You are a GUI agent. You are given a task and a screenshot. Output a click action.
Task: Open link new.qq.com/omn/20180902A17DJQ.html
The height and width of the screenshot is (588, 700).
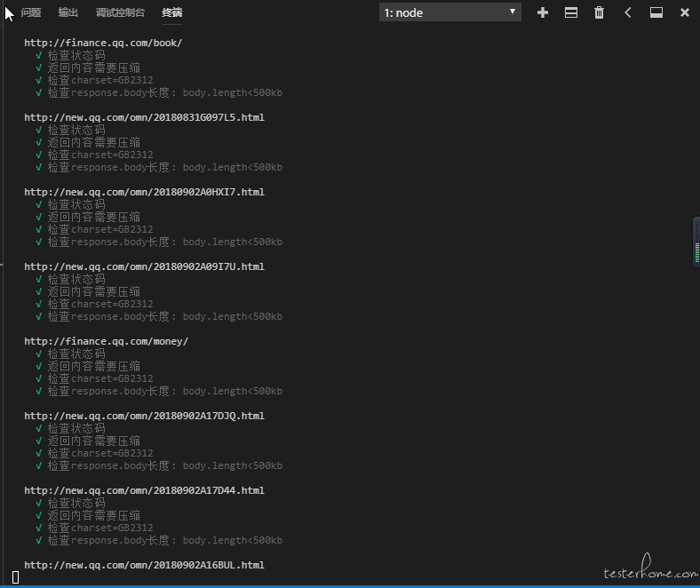(144, 416)
